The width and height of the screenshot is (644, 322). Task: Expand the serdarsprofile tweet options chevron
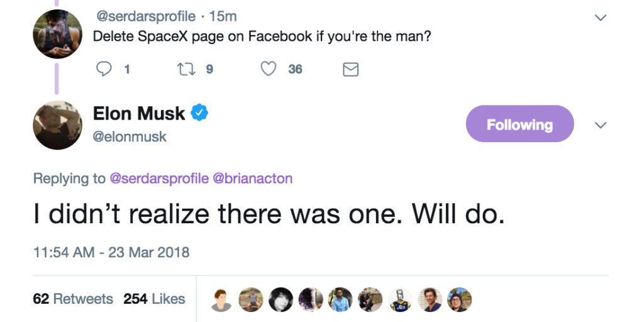click(601, 18)
